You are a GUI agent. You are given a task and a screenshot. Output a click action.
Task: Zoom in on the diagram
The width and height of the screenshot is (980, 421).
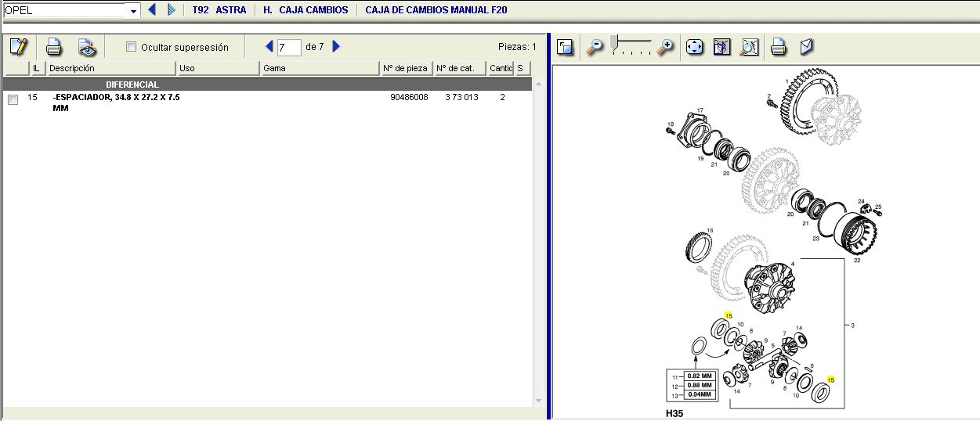click(x=665, y=47)
